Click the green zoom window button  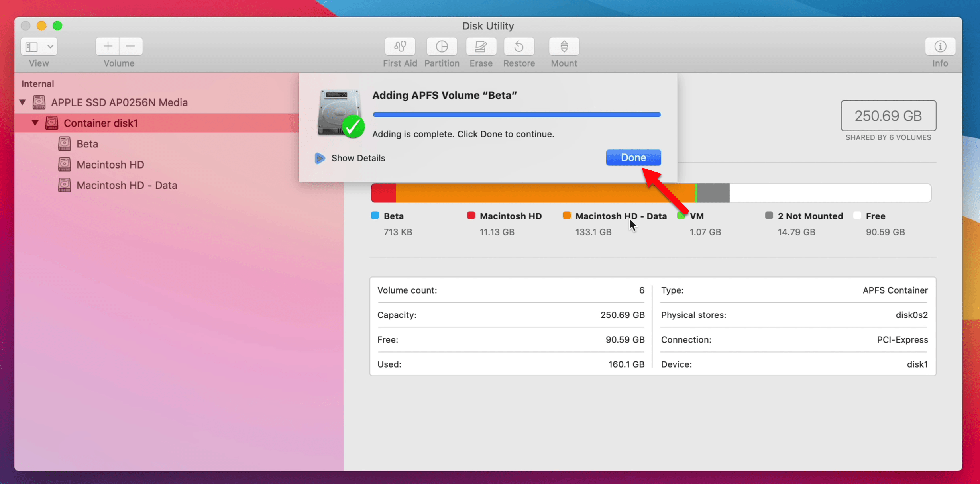click(x=57, y=26)
